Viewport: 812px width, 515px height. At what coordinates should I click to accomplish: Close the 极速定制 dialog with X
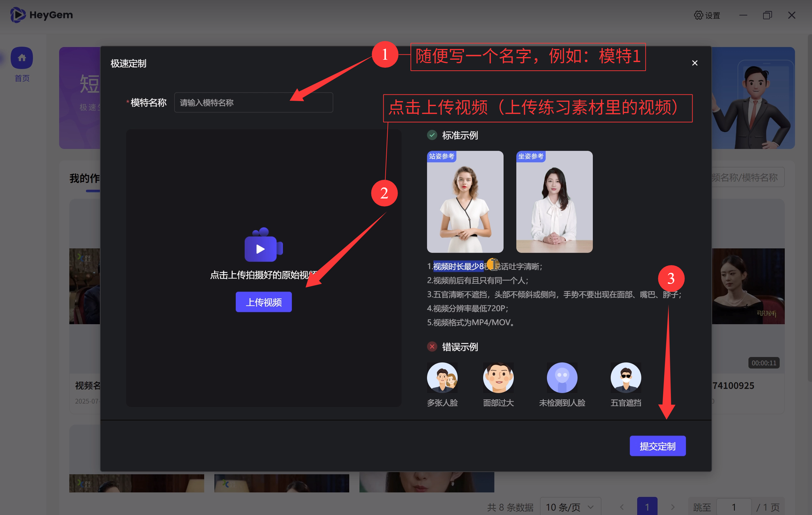[695, 63]
